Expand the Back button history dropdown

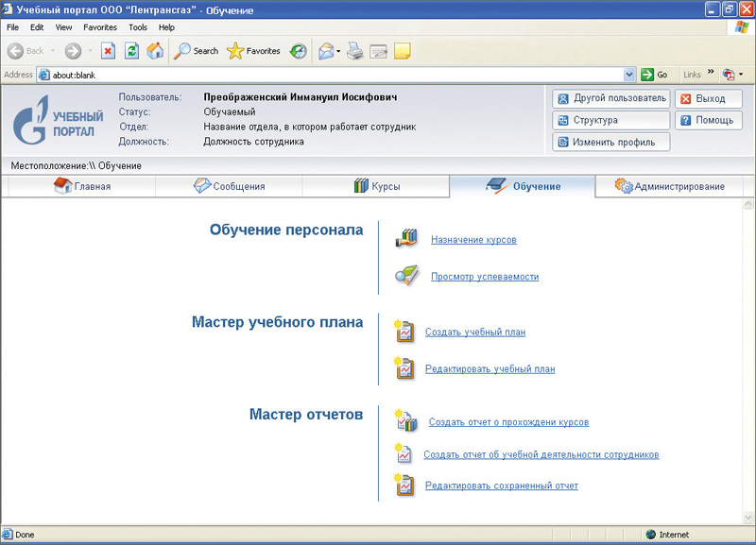point(52,51)
